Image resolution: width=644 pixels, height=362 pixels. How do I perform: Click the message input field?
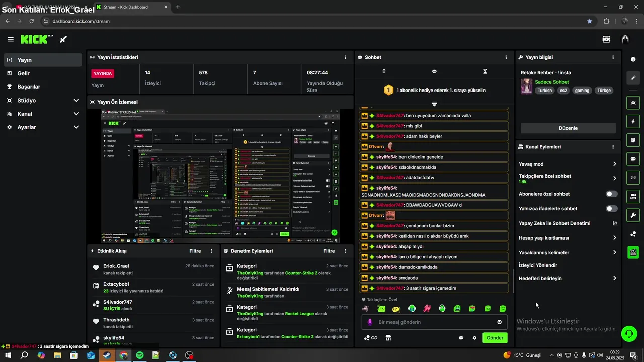[434, 322]
